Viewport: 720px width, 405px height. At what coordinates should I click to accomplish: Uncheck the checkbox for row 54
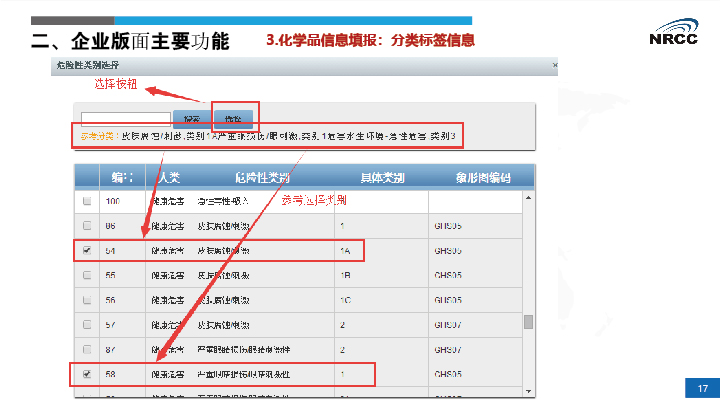pyautogui.click(x=86, y=251)
